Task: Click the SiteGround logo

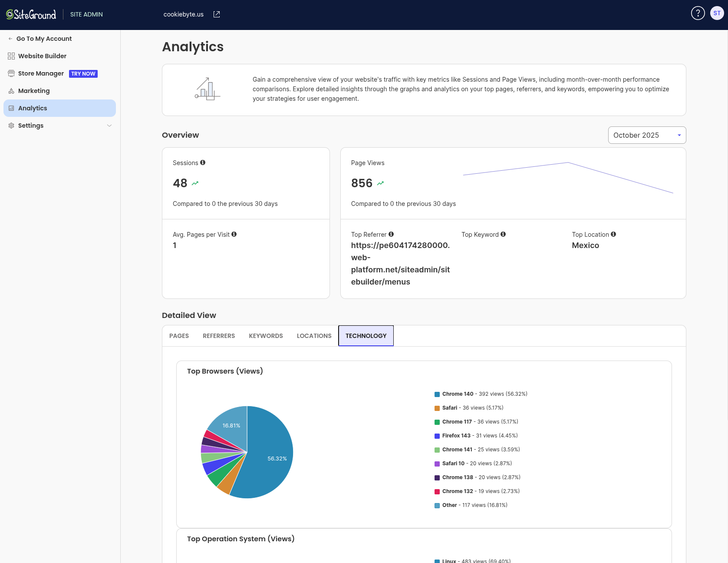Action: click(30, 14)
